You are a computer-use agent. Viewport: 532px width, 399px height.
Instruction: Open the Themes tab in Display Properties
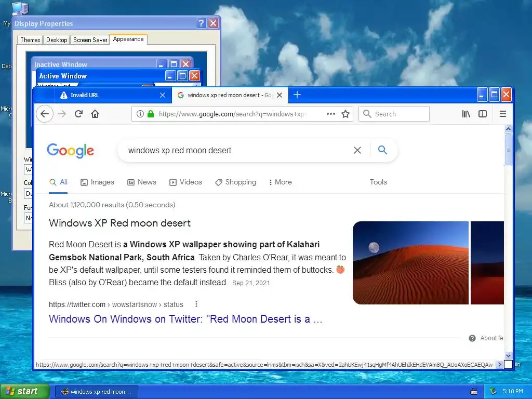[x=30, y=40]
